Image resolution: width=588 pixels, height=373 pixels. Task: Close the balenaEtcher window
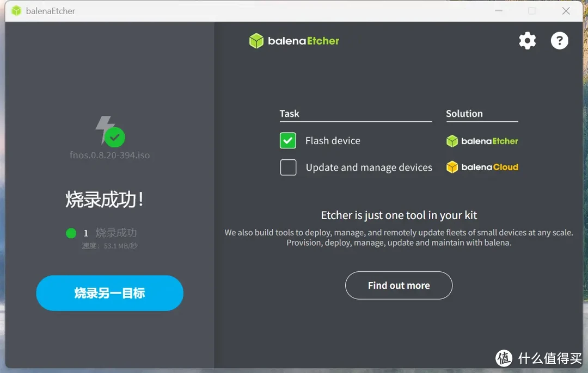click(566, 11)
